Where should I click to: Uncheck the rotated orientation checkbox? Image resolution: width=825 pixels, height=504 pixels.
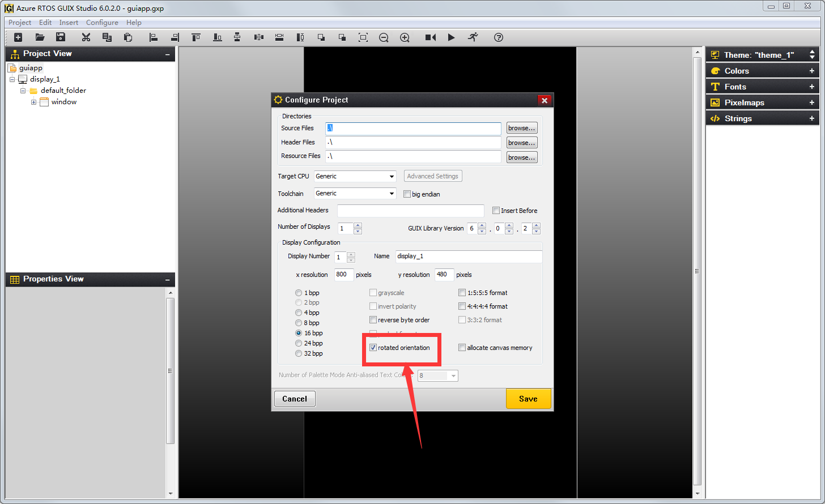tap(373, 348)
